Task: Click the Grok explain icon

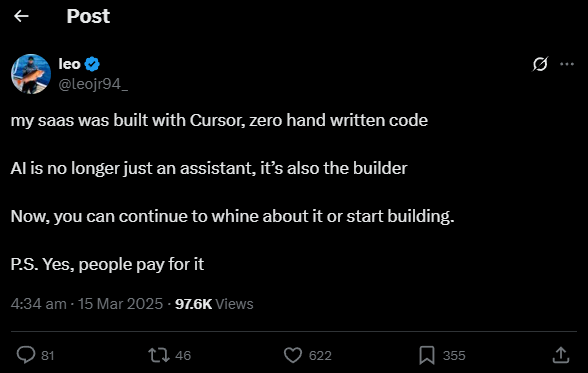Action: (x=540, y=64)
